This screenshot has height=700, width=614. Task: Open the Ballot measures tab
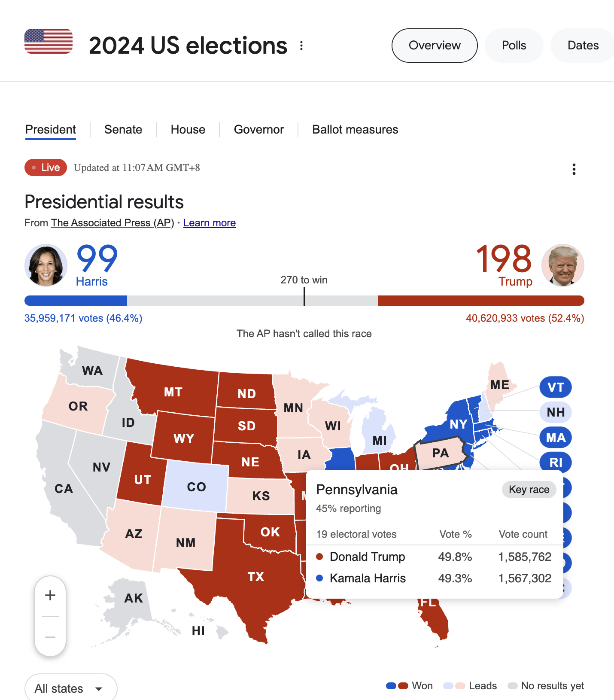355,130
